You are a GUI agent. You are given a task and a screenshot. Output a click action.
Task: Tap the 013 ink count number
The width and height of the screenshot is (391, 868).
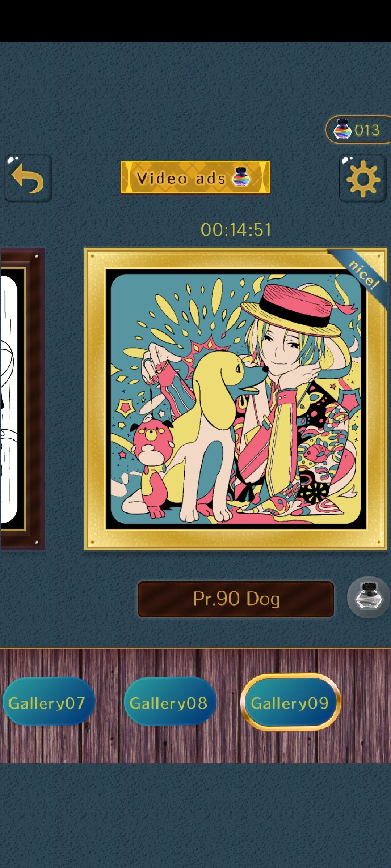(367, 130)
